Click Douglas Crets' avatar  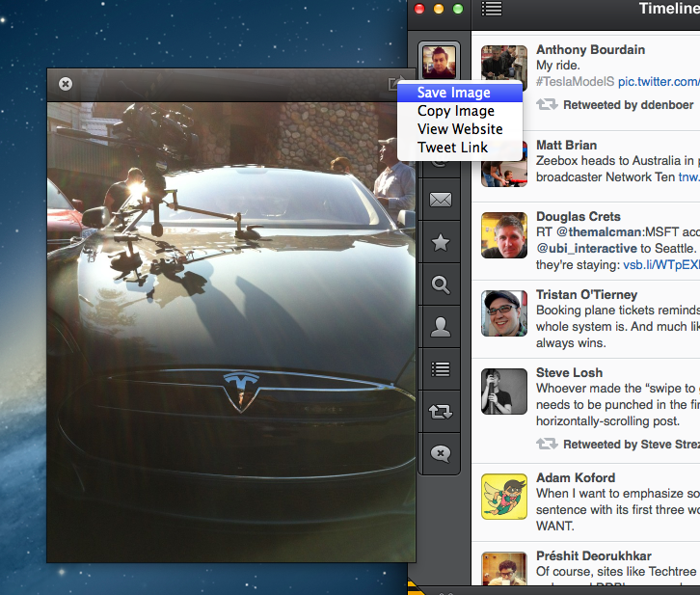click(x=504, y=235)
